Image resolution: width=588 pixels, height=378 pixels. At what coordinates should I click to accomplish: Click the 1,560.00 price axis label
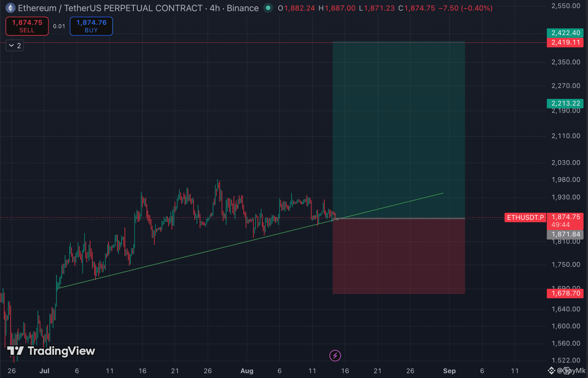(x=566, y=343)
